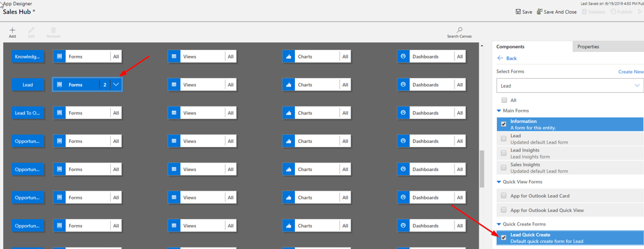
Task: Select the Lead row Forms icon
Action: (59, 85)
